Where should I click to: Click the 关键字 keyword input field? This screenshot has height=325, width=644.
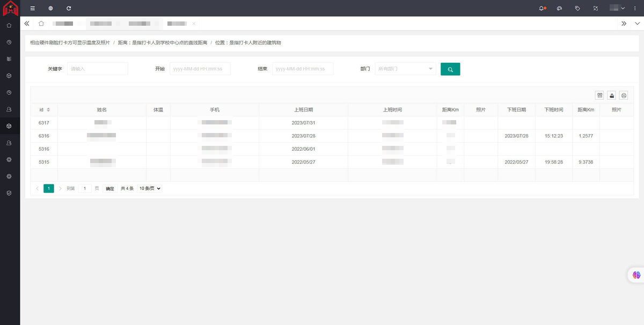click(97, 69)
